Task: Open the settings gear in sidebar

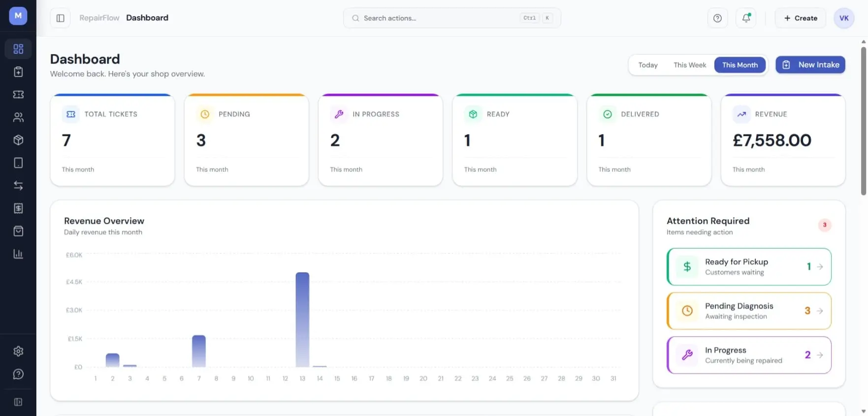Action: [x=18, y=351]
